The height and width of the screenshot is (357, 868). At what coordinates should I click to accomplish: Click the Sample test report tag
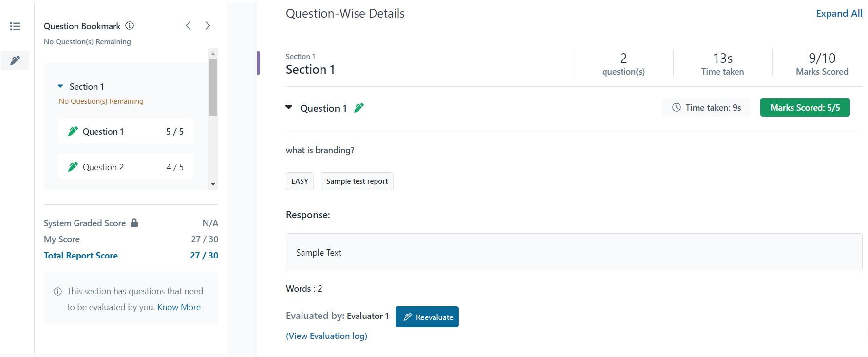point(357,181)
